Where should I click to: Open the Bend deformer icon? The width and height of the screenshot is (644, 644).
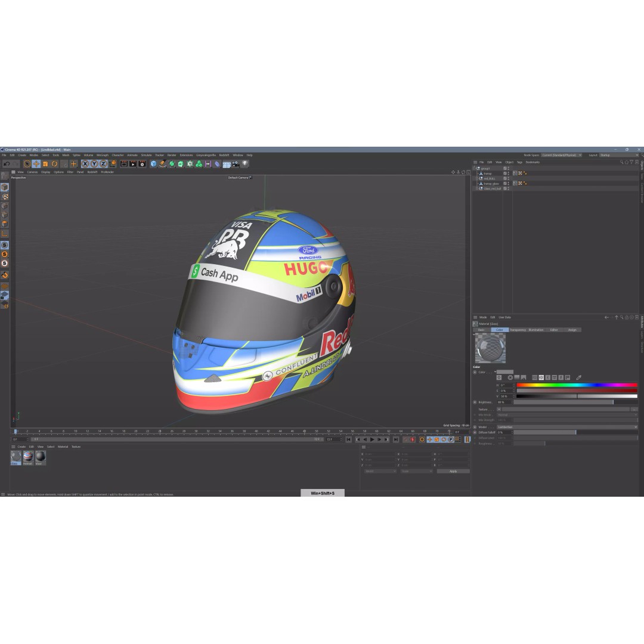tap(217, 164)
